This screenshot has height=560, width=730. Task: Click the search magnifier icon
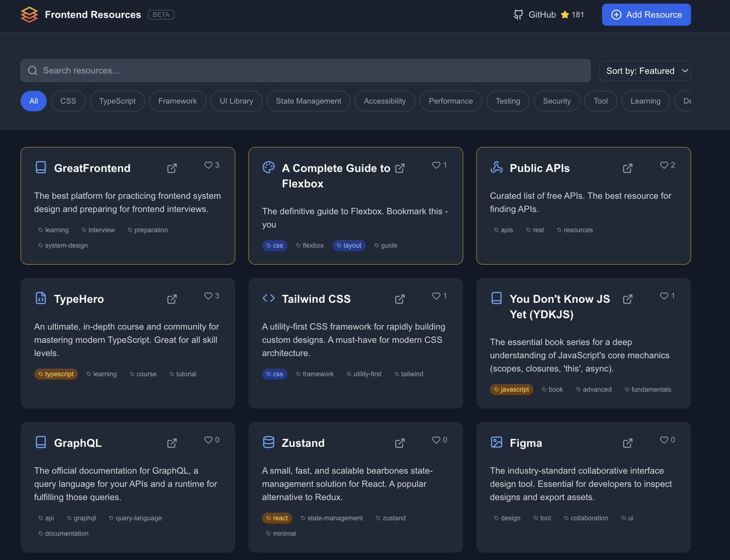[33, 71]
